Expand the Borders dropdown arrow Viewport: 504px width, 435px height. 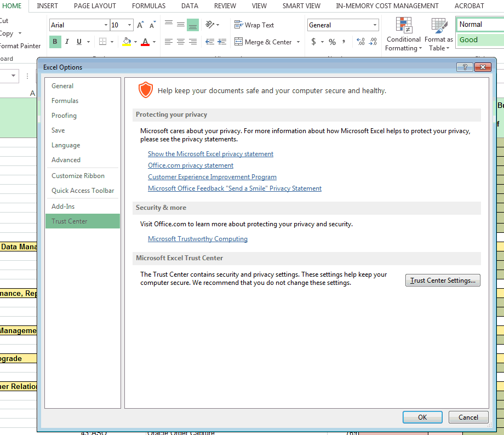click(x=112, y=42)
